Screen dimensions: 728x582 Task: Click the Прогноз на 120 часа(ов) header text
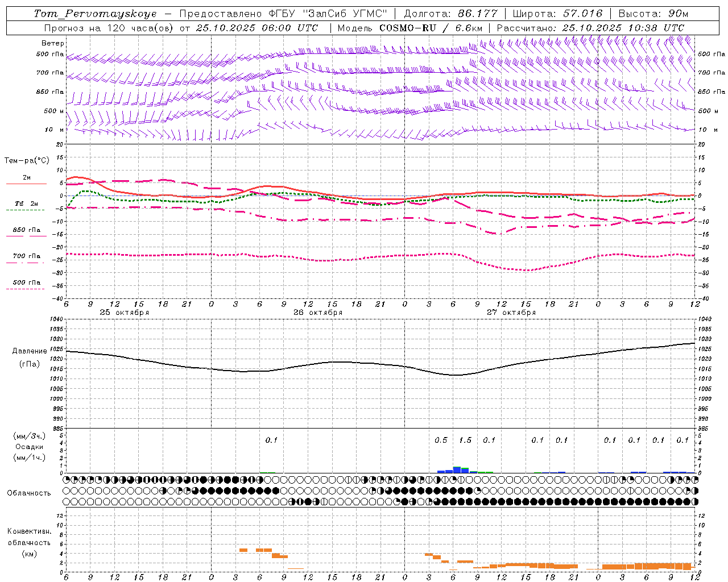pyautogui.click(x=109, y=28)
